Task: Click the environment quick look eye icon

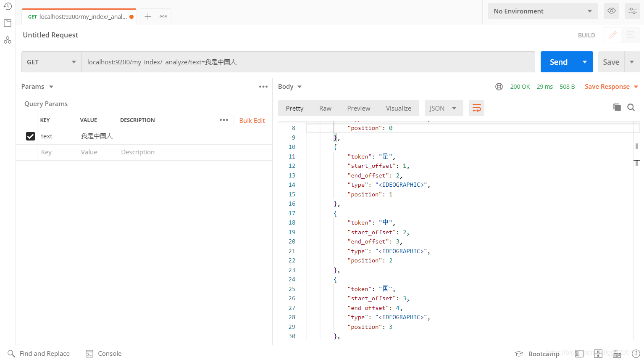Action: (x=611, y=11)
